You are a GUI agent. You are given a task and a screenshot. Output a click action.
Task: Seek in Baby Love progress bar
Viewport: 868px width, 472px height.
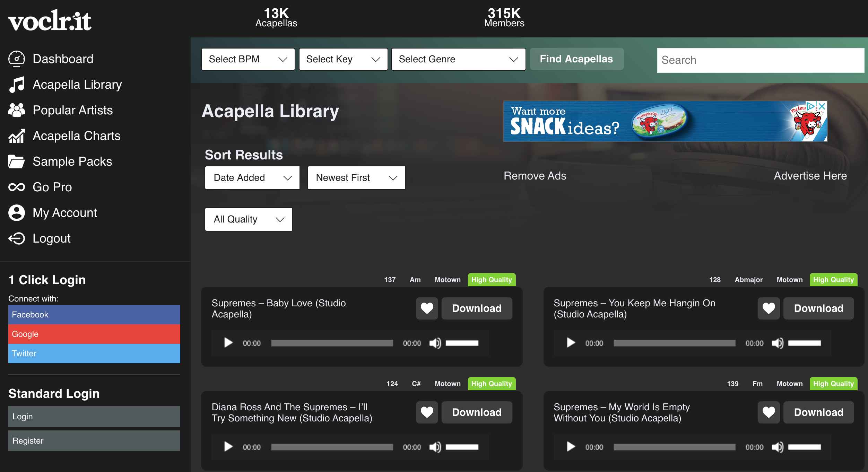(x=332, y=343)
